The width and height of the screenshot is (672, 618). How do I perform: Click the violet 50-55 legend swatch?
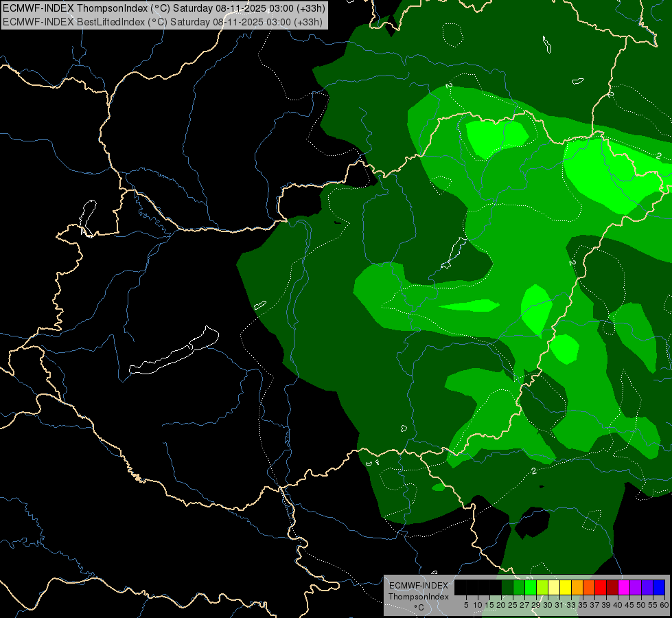tap(647, 587)
